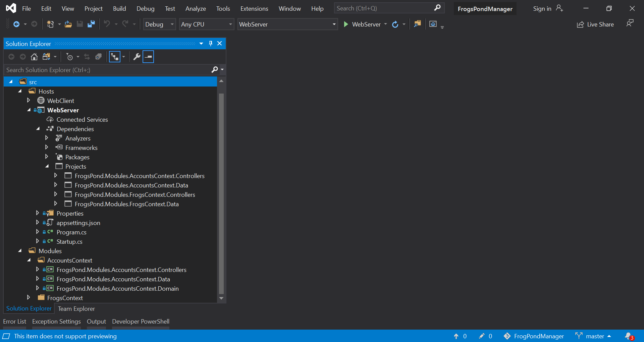Click the Home icon in Solution Explorer toolbar
The image size is (644, 342).
34,57
